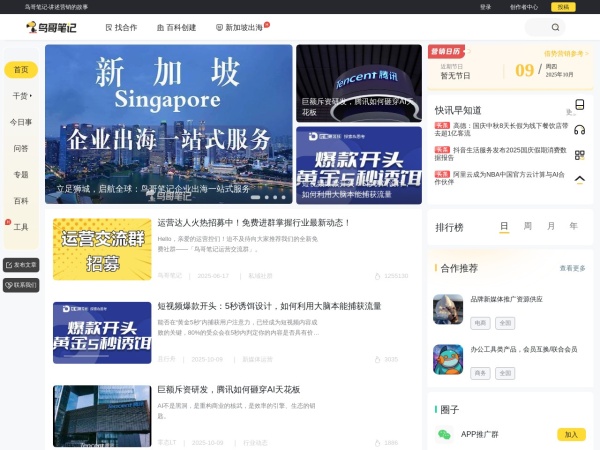Expand the 干货 sidebar menu
This screenshot has width=600, height=450.
[x=21, y=96]
